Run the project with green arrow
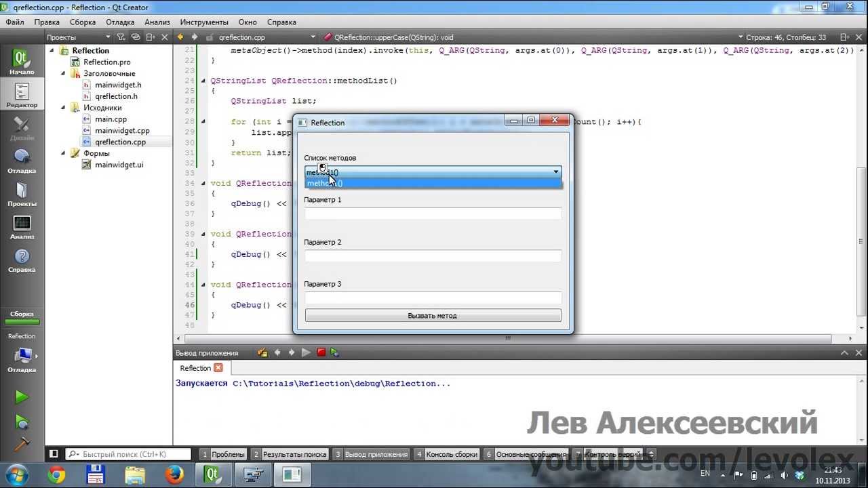The width and height of the screenshot is (868, 488). [22, 397]
